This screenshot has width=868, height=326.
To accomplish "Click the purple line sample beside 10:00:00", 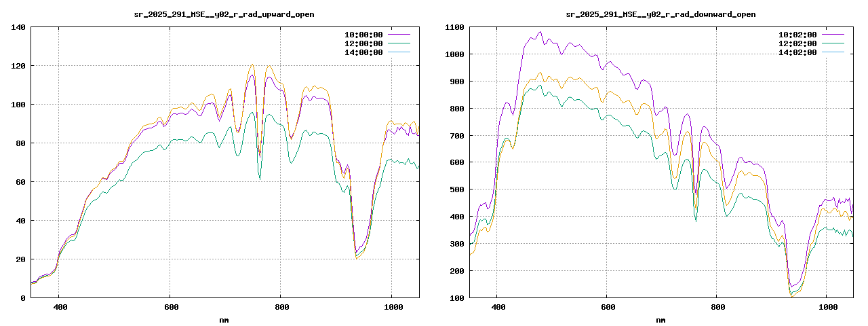I will [x=399, y=35].
